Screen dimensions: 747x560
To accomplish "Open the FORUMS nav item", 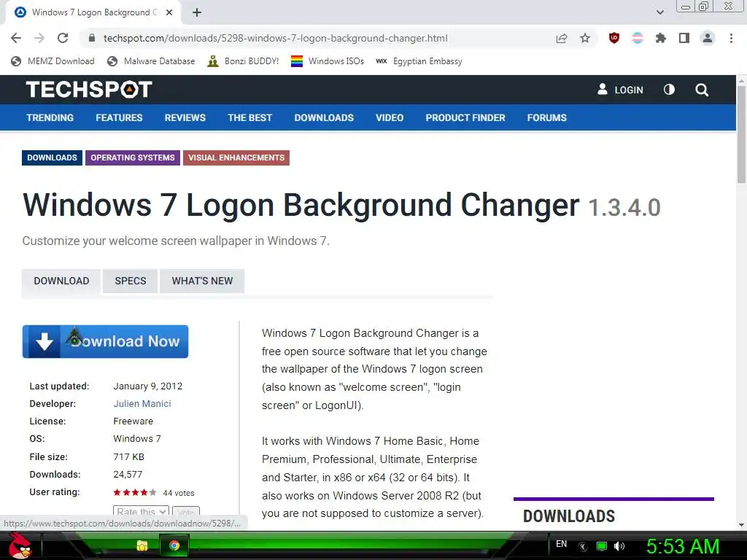I will [547, 117].
